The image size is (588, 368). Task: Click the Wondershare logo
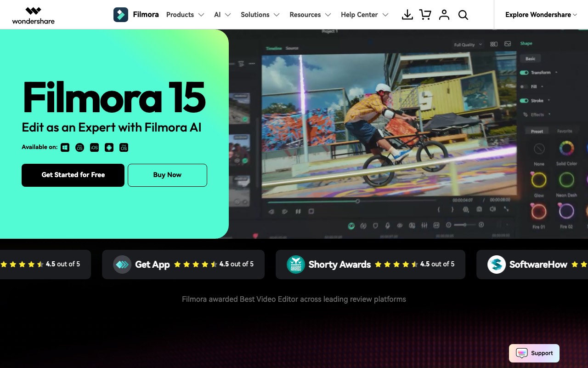tap(33, 15)
